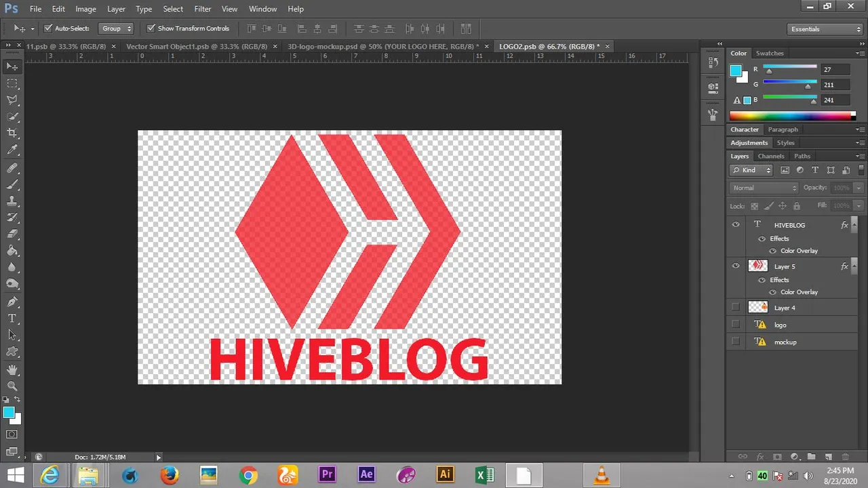Screen dimensions: 868x488
Task: Select the Move tool in the toolbox
Action: click(x=12, y=66)
